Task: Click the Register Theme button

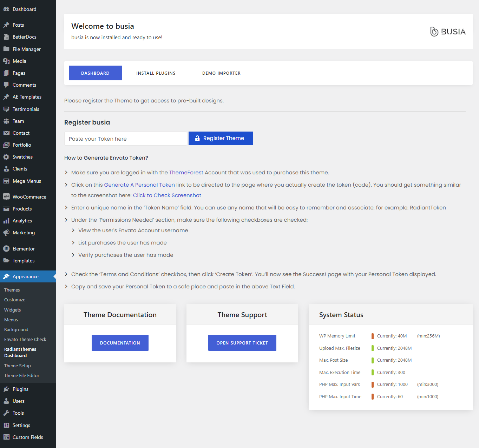Action: coord(221,138)
